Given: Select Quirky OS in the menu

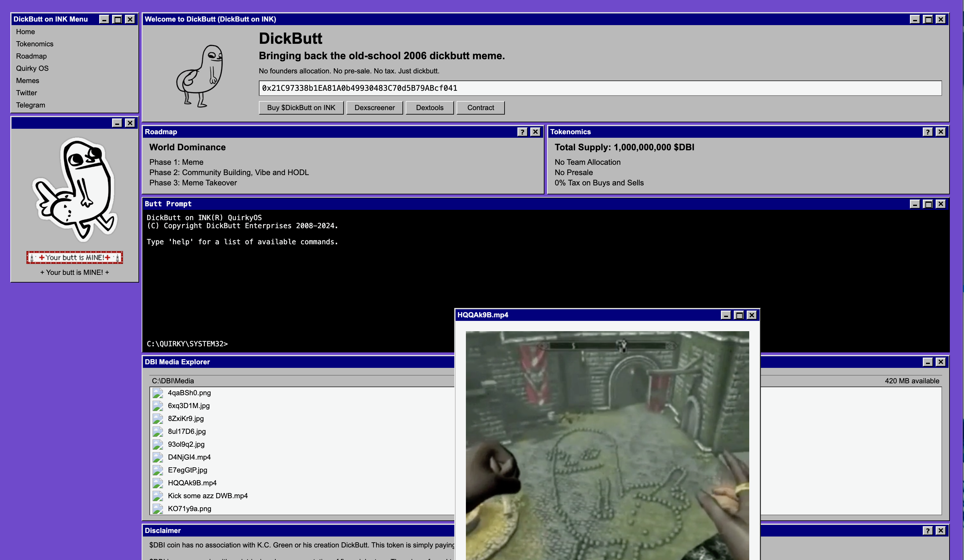Looking at the screenshot, I should tap(32, 69).
